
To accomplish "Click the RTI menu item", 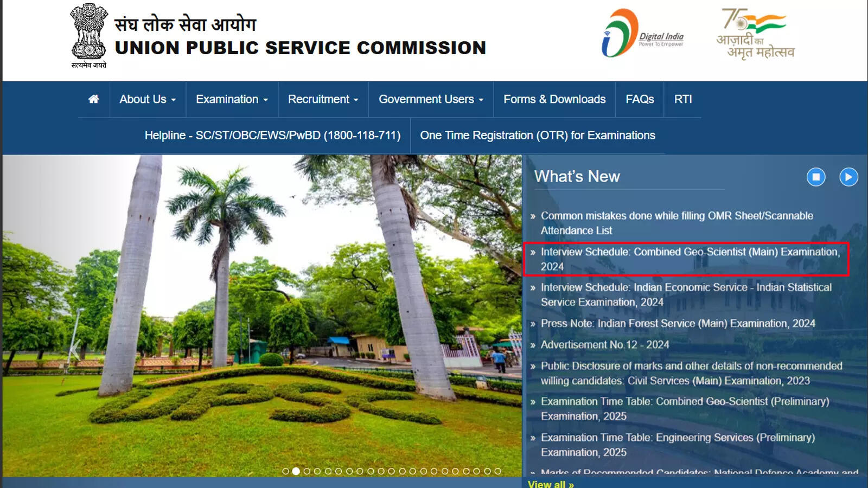I will click(683, 99).
